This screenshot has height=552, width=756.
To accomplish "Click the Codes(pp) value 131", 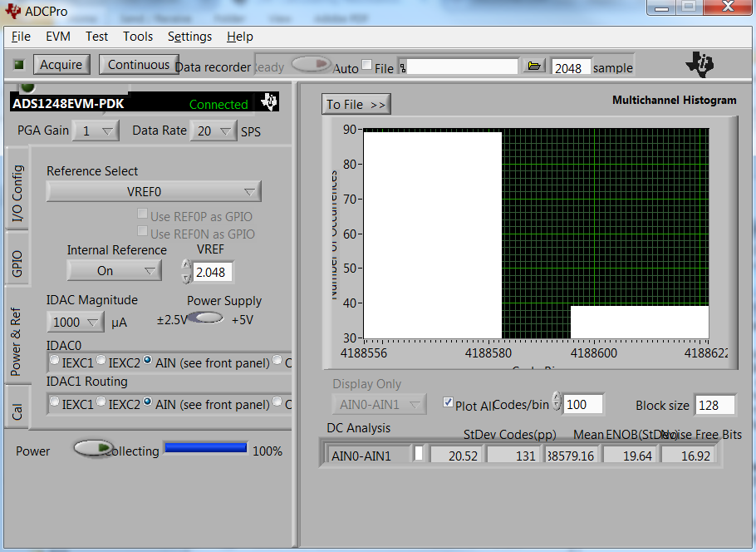I will [513, 455].
